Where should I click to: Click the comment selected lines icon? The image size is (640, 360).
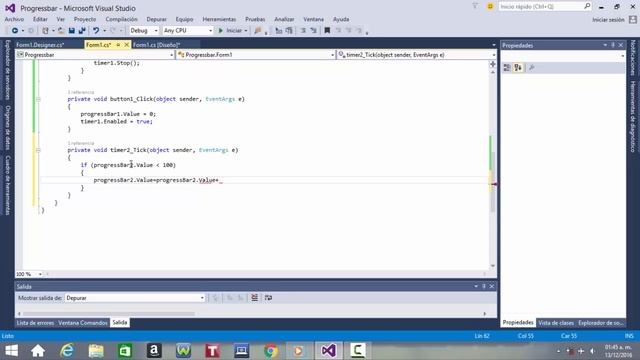pos(303,31)
